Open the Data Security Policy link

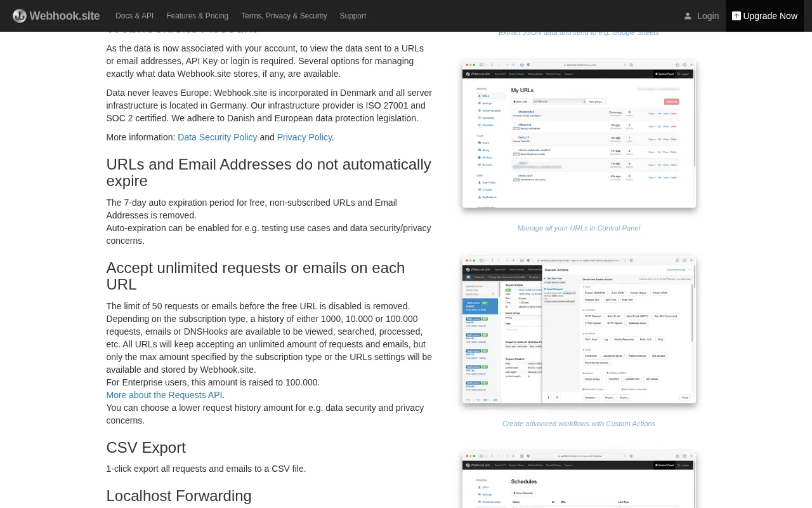click(x=218, y=137)
